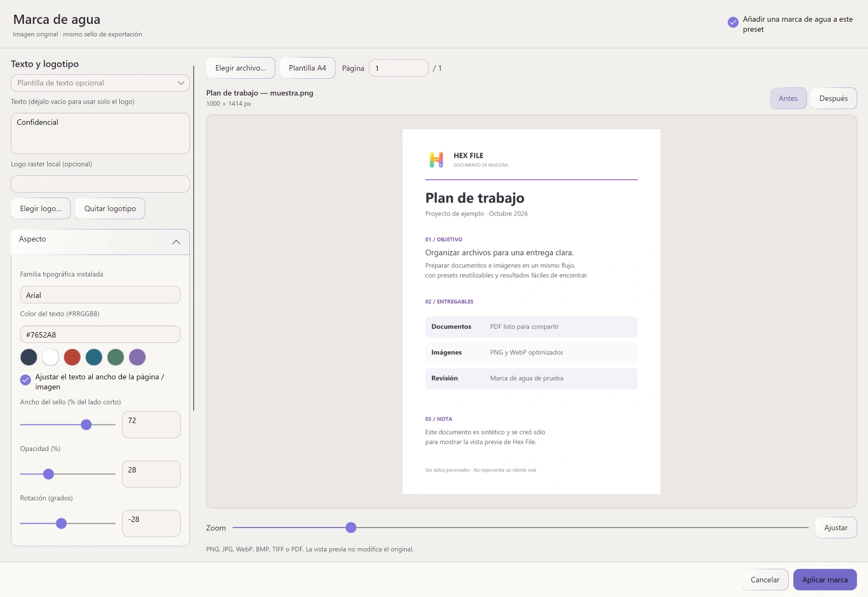
Task: Collapse the Aspecto section
Action: 100,242
